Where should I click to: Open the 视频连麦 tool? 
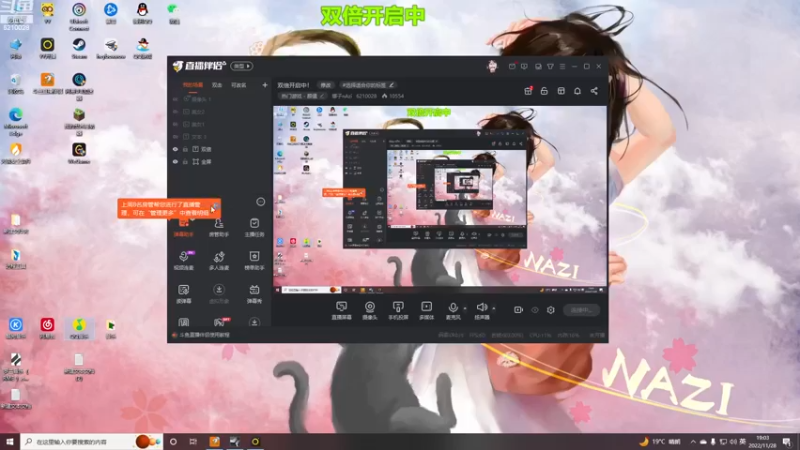[184, 260]
